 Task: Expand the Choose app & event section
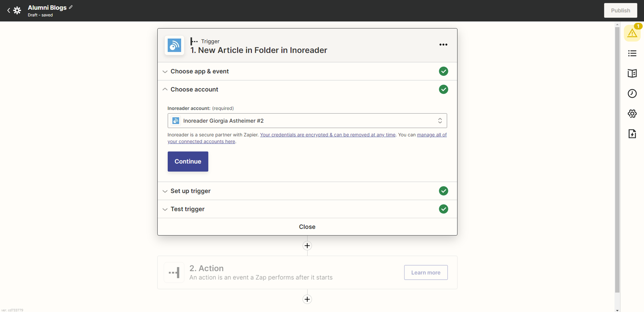(x=307, y=71)
